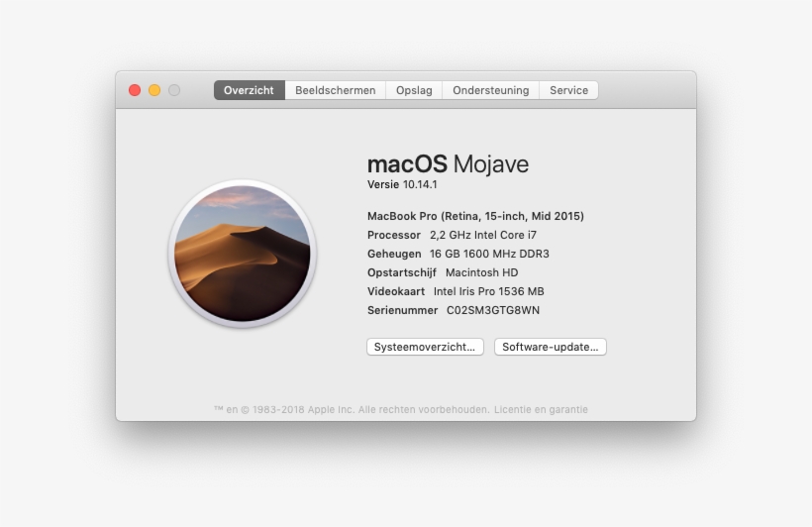Viewport: 812px width, 527px height.
Task: Close the window with the red button
Action: (135, 90)
